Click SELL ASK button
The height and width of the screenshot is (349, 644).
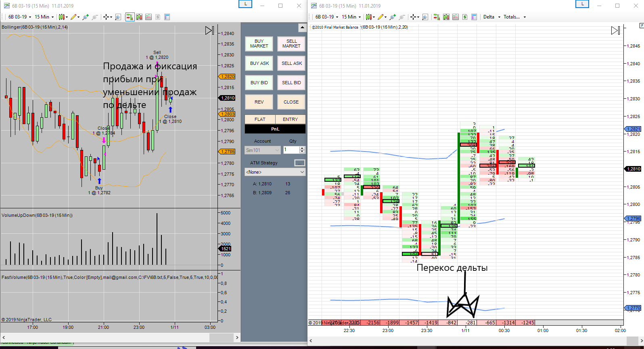pos(291,63)
